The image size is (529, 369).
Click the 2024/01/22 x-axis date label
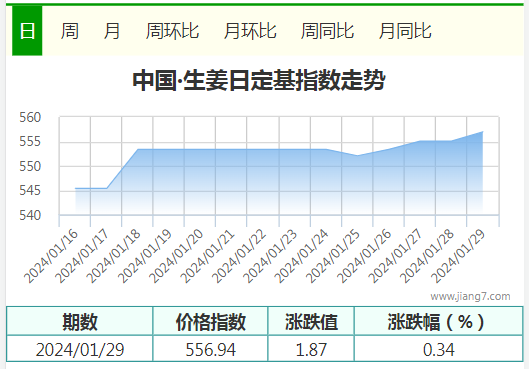tap(240, 256)
